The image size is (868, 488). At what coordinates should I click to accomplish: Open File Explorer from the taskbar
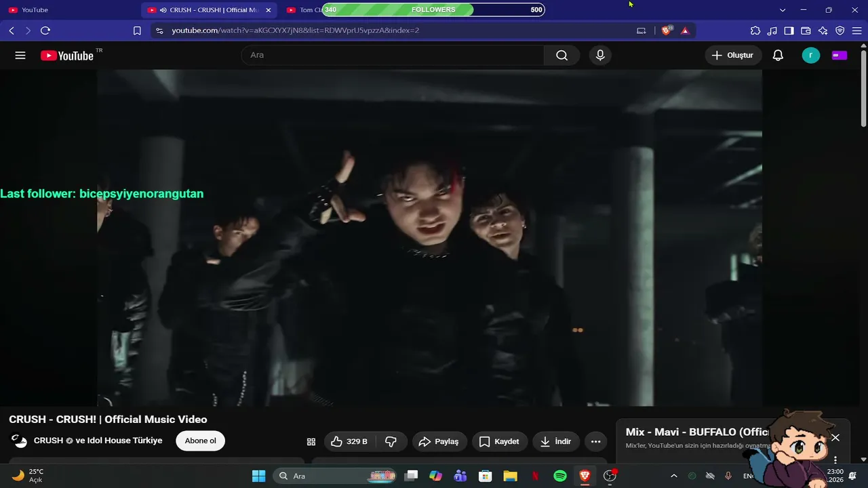click(510, 476)
